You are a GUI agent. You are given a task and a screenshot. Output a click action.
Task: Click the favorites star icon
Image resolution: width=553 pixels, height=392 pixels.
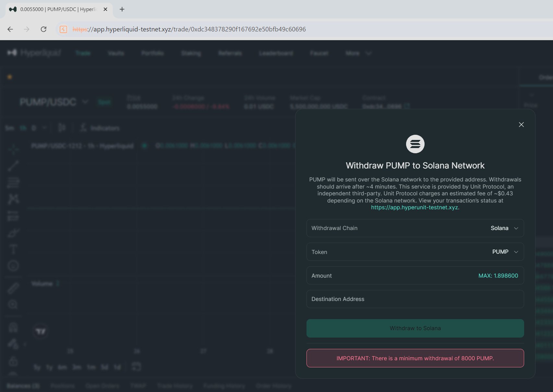pos(10,77)
